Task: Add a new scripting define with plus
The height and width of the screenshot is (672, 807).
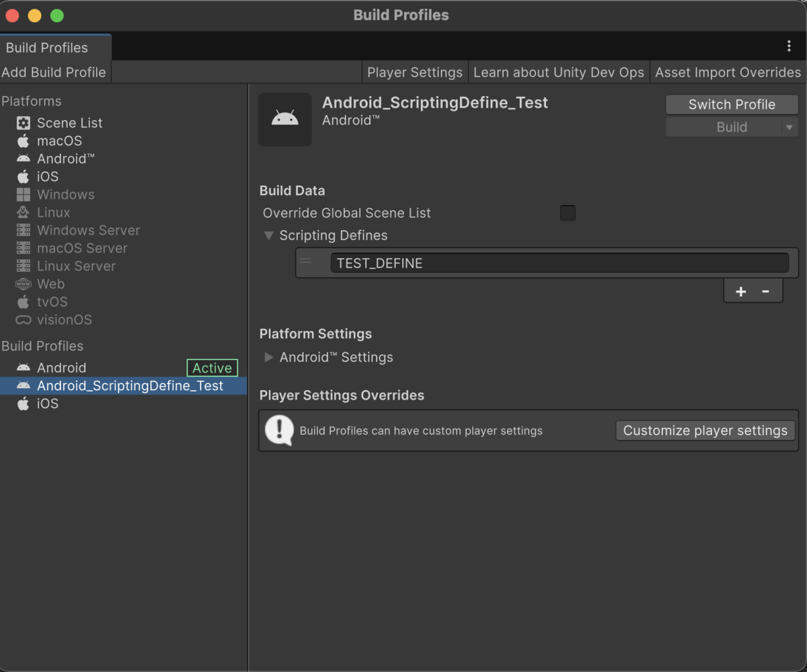Action: 740,291
